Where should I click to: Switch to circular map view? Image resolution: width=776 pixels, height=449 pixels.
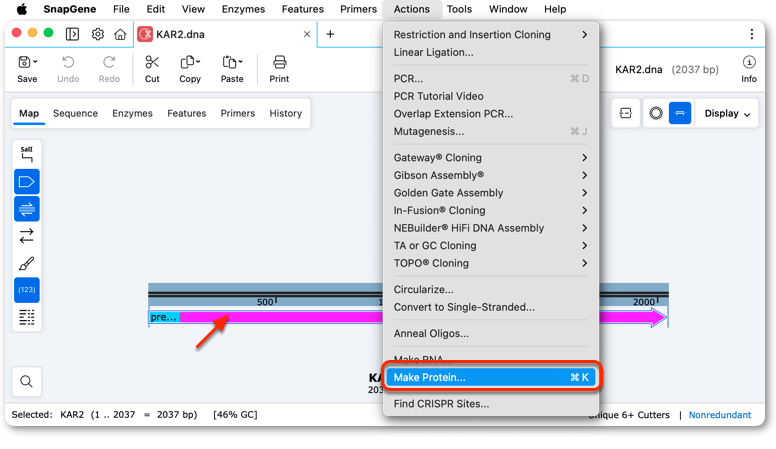pos(656,113)
